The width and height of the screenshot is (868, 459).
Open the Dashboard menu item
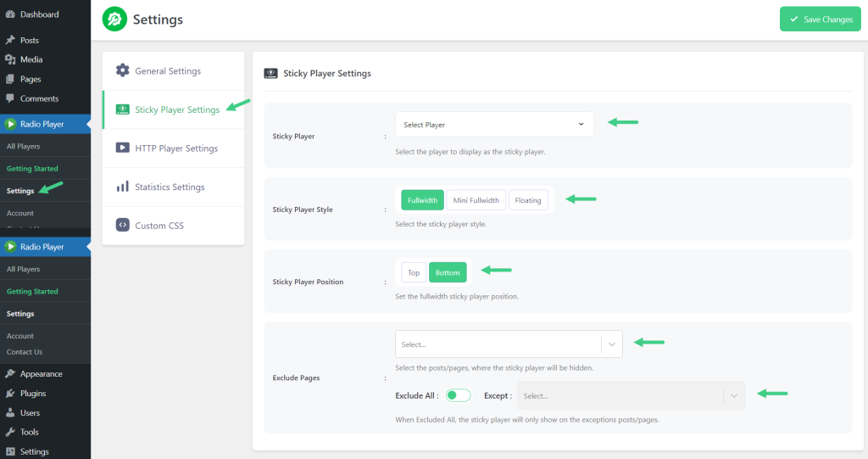click(46, 14)
